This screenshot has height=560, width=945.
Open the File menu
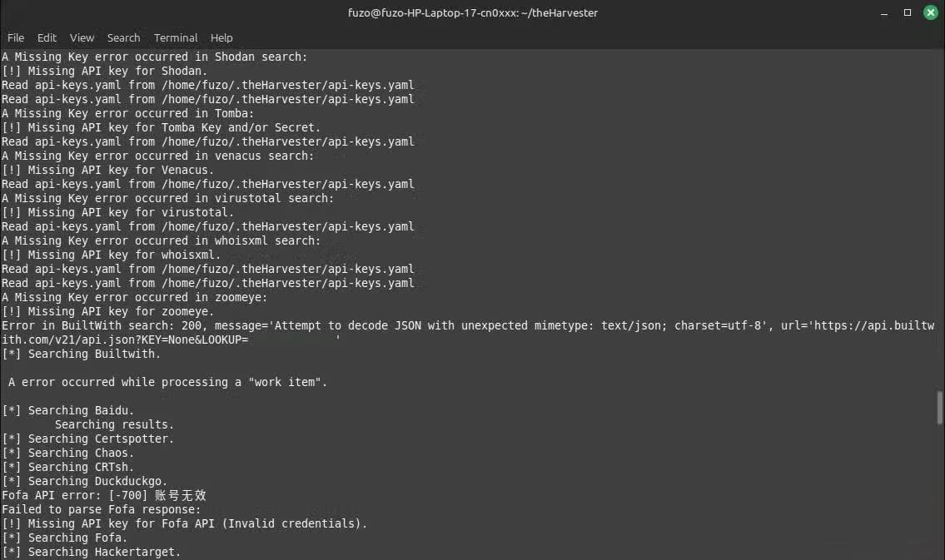[16, 37]
